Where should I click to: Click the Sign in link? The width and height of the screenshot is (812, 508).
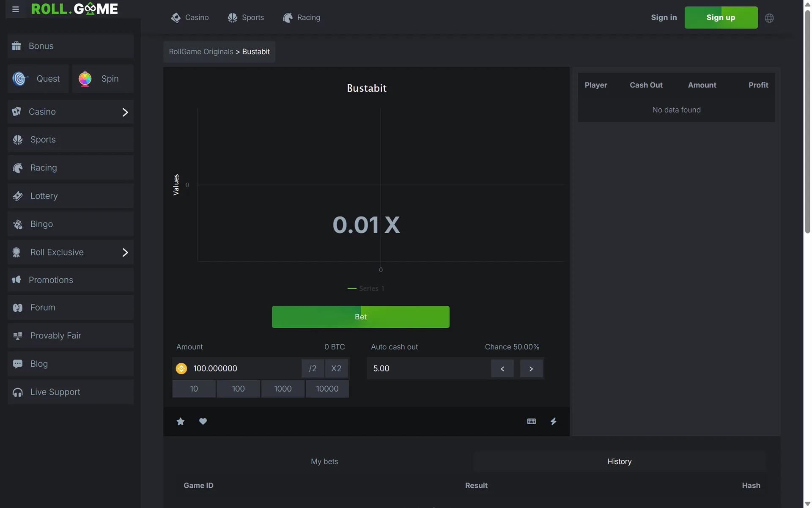(664, 17)
